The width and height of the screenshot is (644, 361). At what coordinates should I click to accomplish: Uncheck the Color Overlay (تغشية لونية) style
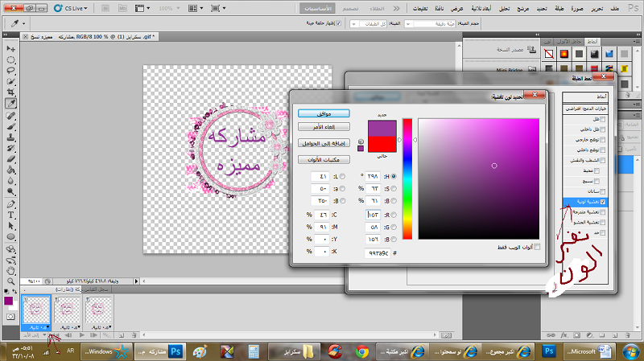[x=604, y=202]
